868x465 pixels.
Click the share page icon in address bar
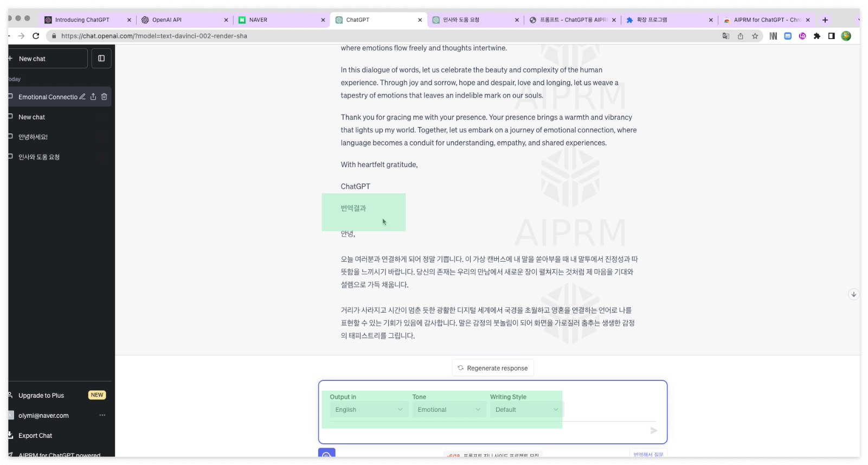(x=740, y=36)
